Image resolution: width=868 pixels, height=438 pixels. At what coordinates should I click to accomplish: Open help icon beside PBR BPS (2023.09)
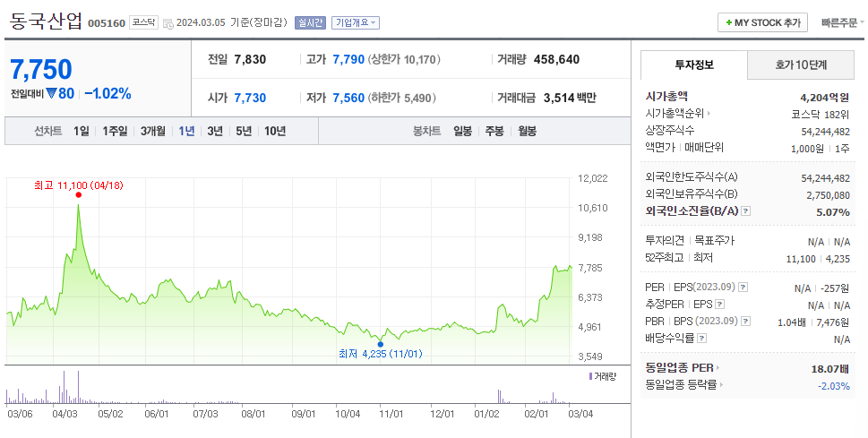pyautogui.click(x=746, y=322)
